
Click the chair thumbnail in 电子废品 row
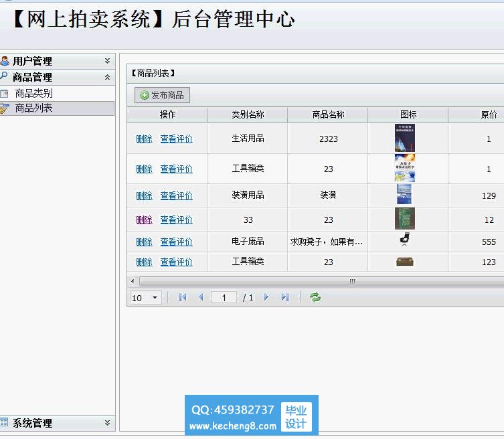point(405,239)
